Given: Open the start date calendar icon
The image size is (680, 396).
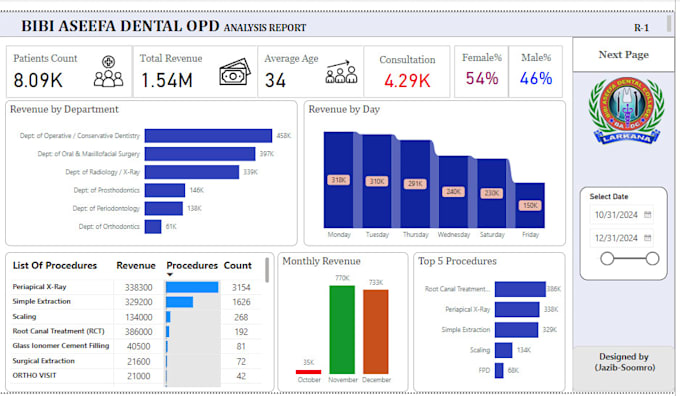Looking at the screenshot, I should (x=647, y=215).
